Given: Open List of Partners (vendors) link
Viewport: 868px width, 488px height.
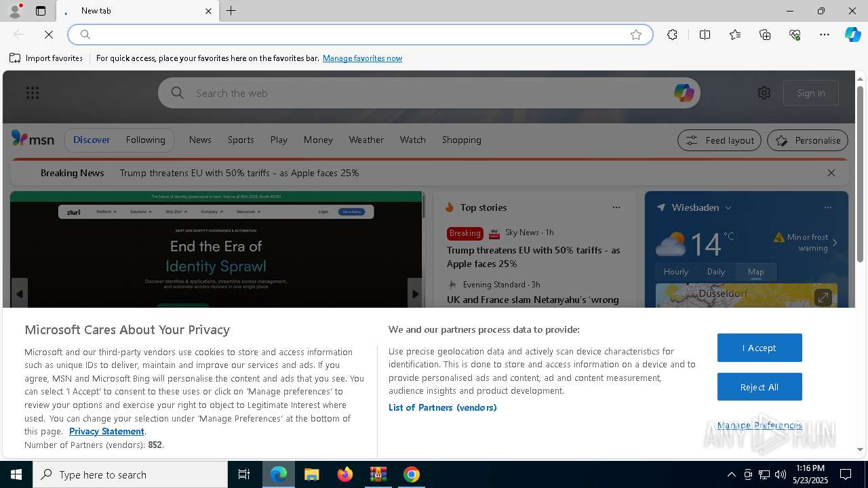Looking at the screenshot, I should pyautogui.click(x=443, y=407).
